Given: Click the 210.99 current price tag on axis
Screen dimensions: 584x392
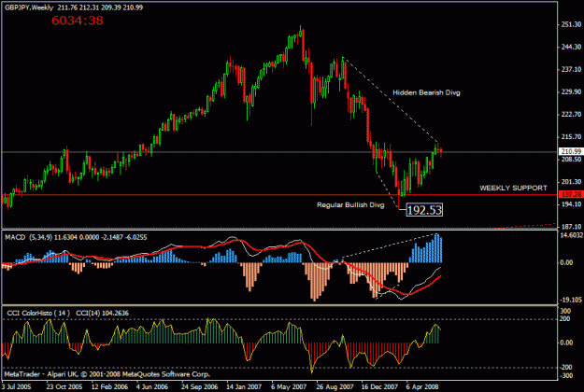Looking at the screenshot, I should [571, 151].
